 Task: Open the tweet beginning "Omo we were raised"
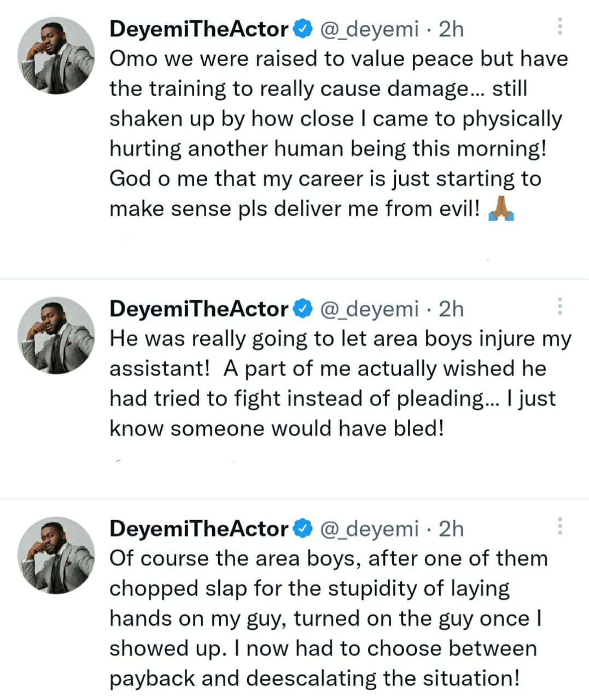tap(328, 134)
